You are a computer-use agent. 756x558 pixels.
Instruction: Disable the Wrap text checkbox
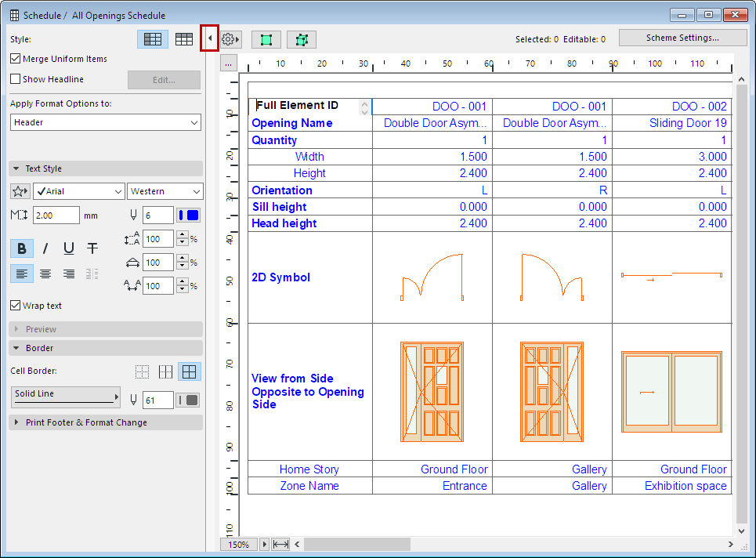tap(16, 306)
